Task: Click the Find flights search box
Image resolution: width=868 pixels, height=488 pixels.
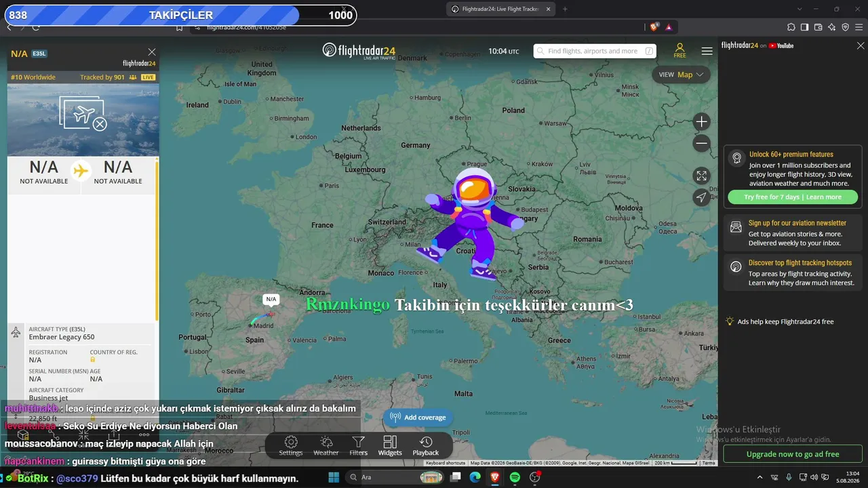Action: (x=595, y=51)
